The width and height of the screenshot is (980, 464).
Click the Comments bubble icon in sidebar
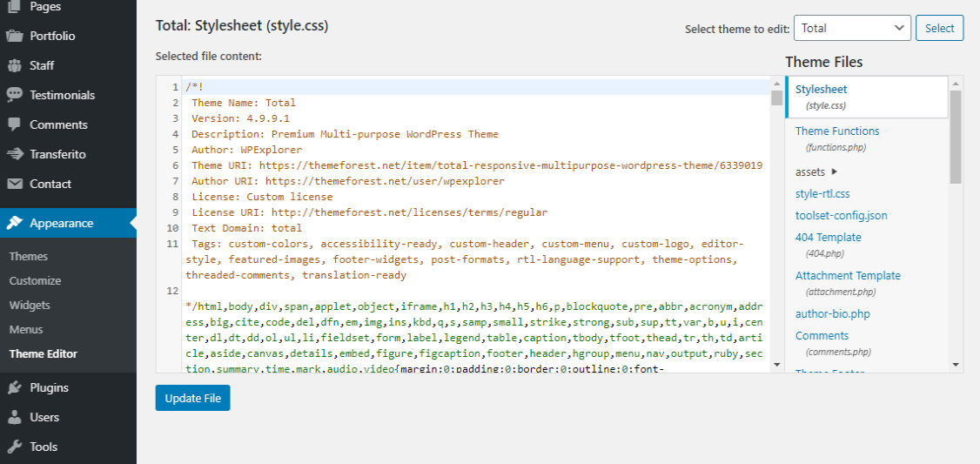(15, 125)
